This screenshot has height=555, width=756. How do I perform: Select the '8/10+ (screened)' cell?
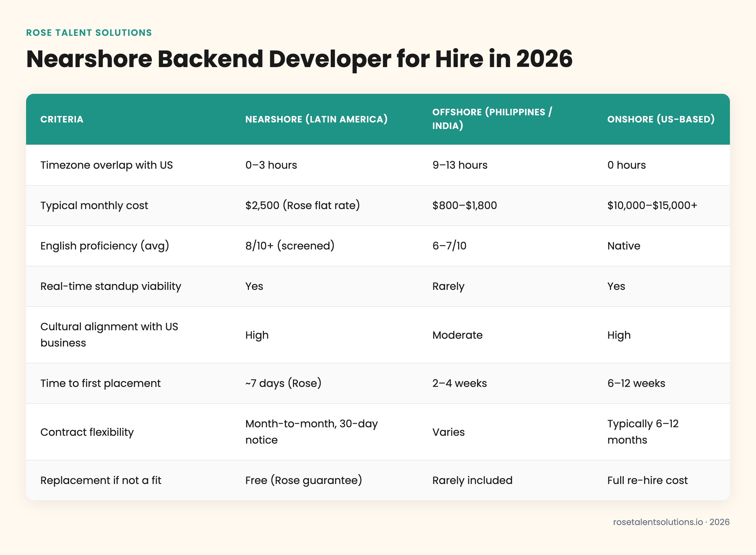click(x=290, y=246)
